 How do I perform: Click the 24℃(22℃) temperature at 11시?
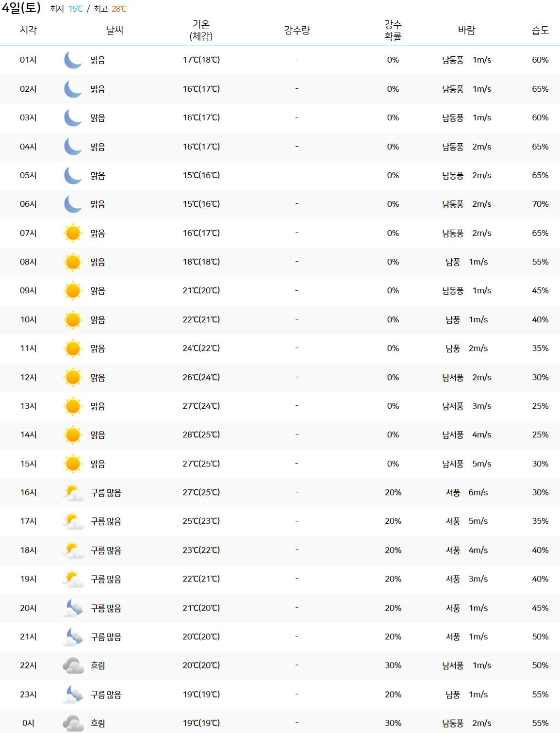[201, 348]
